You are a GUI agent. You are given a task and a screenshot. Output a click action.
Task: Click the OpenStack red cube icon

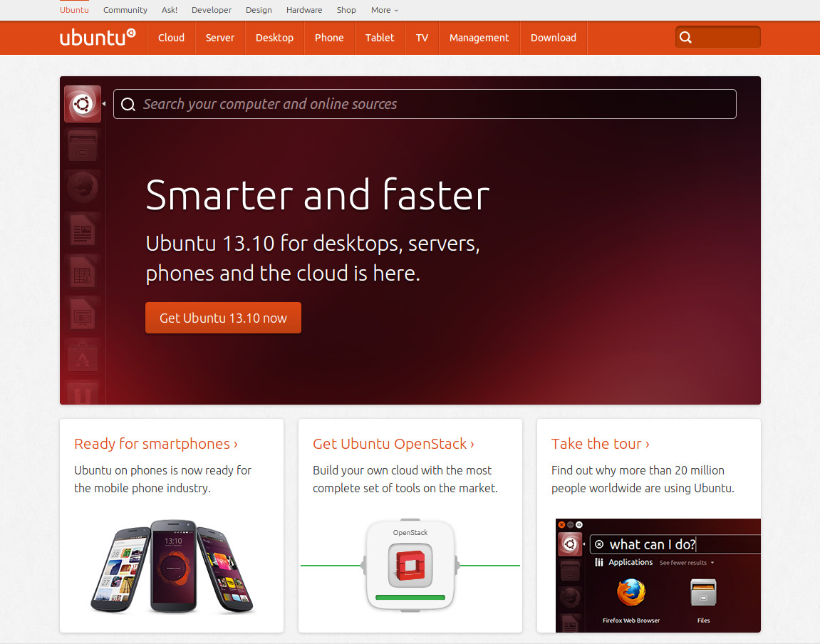410,565
